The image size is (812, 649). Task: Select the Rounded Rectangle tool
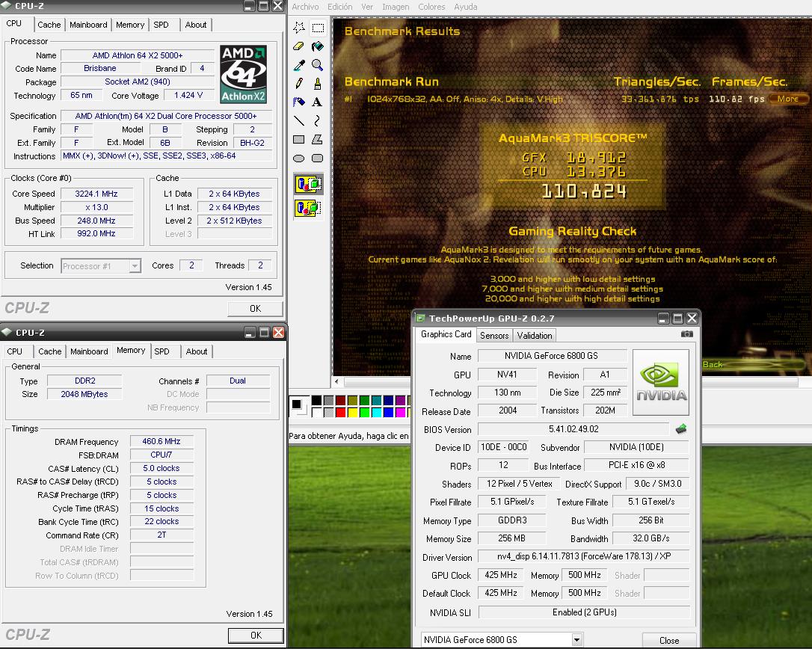point(318,158)
